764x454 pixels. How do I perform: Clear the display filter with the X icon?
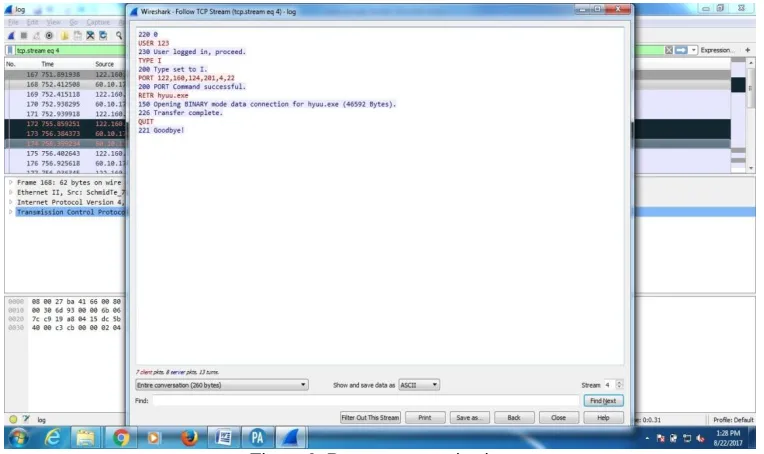(669, 50)
